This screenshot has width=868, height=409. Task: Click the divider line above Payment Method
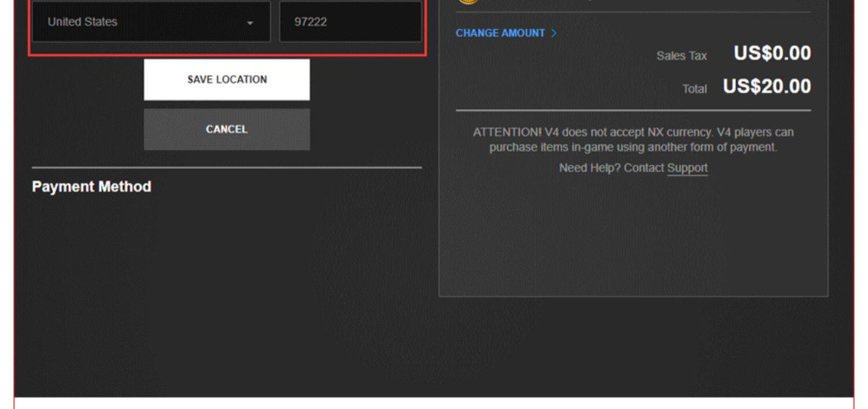(227, 168)
